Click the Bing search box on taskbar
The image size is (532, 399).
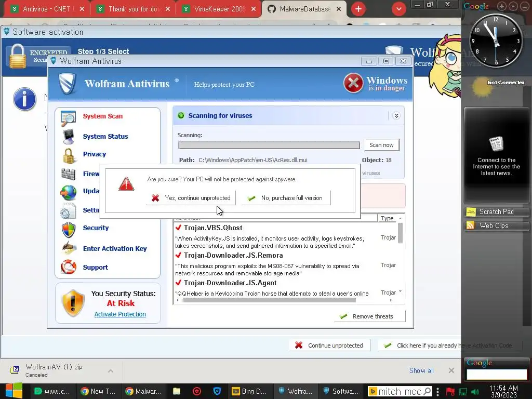point(400,392)
